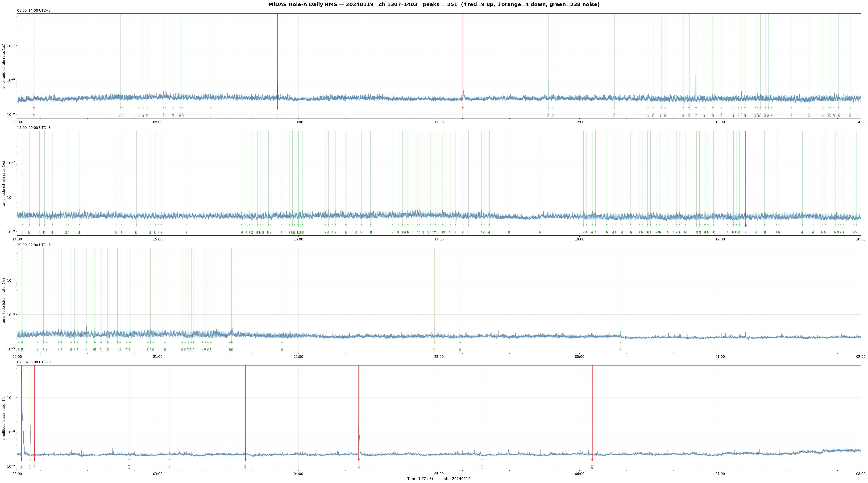Click the "01:00" time tick label

[720, 356]
